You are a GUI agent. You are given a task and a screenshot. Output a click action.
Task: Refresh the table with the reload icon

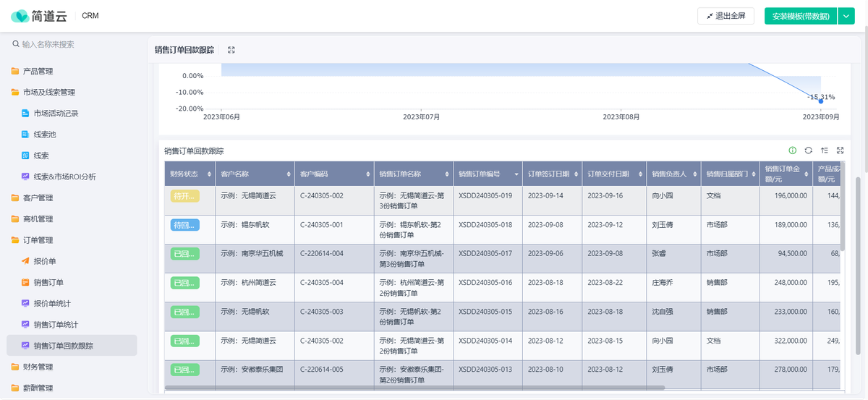tap(808, 150)
